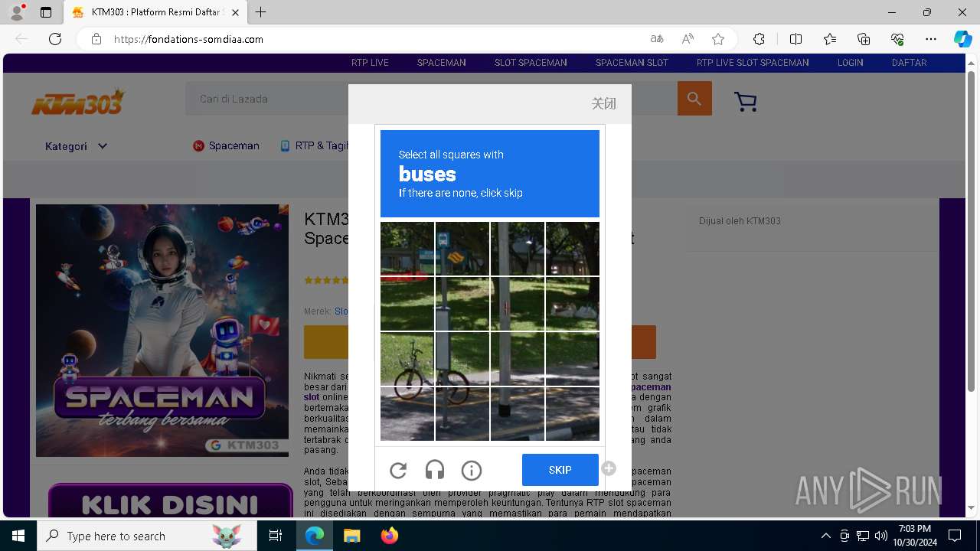The width and height of the screenshot is (980, 551).
Task: View site information lock icon
Action: (x=96, y=39)
